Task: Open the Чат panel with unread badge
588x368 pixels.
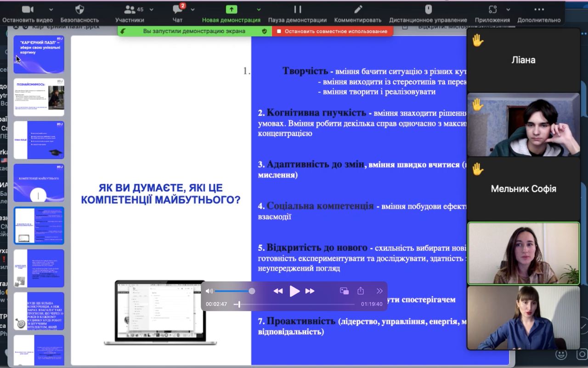Action: click(x=177, y=10)
